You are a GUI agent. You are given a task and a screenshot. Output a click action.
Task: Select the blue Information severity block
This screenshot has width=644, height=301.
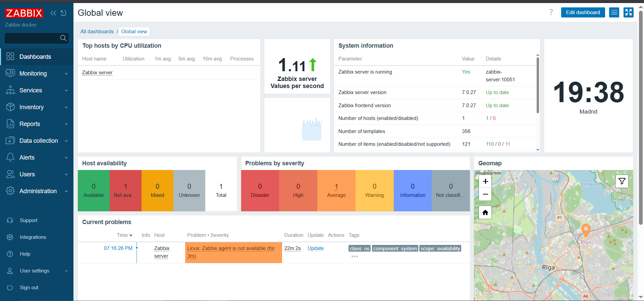(x=413, y=190)
